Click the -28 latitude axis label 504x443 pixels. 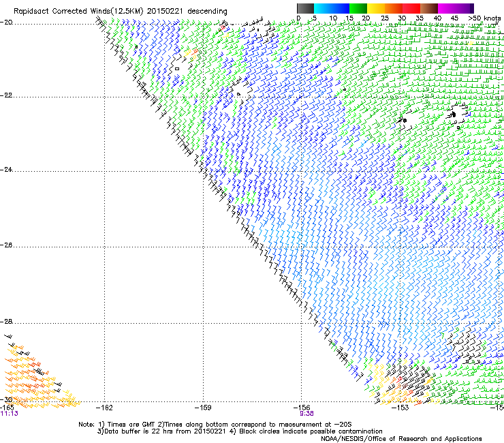(x=6, y=322)
